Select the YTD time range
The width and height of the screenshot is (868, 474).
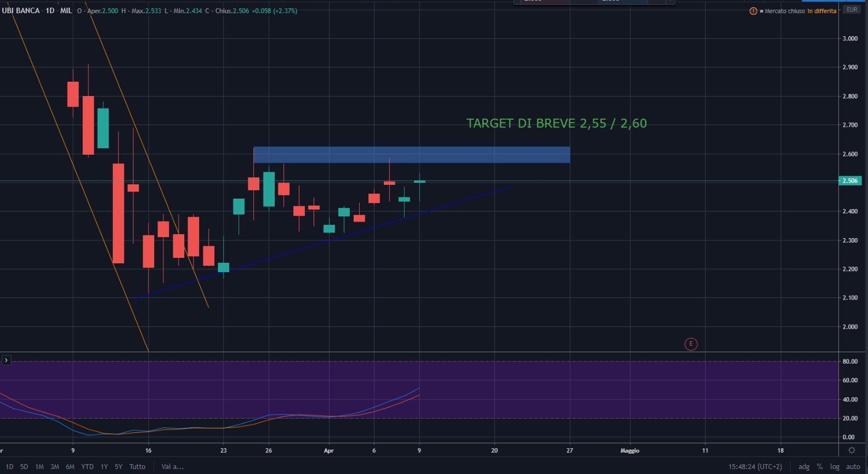point(87,467)
